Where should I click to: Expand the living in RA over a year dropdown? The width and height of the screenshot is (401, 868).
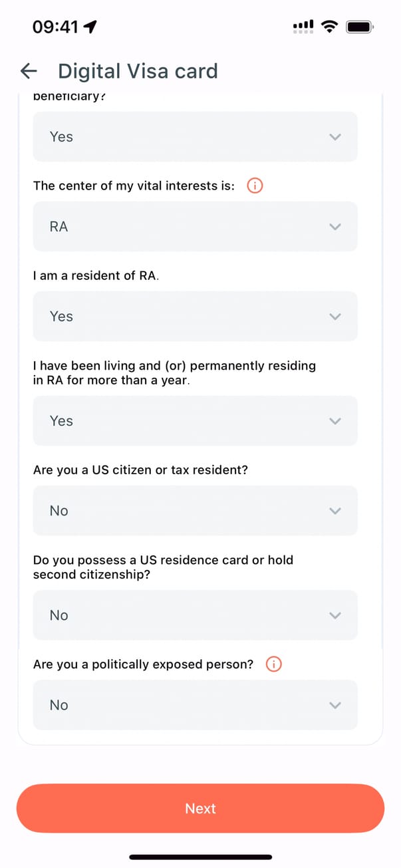195,421
